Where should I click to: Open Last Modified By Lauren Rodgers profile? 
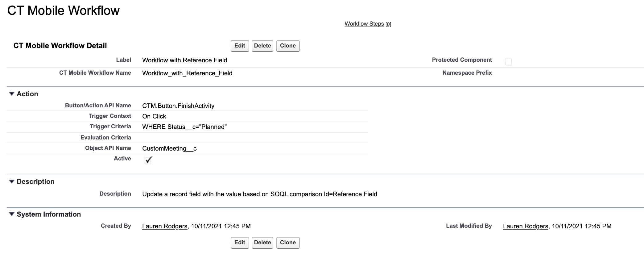click(x=525, y=226)
